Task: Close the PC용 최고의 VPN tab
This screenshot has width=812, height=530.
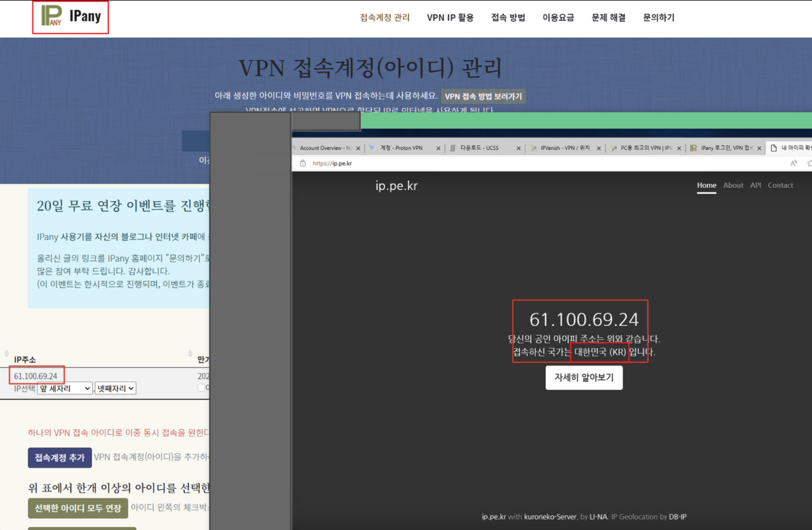Action: [679, 149]
